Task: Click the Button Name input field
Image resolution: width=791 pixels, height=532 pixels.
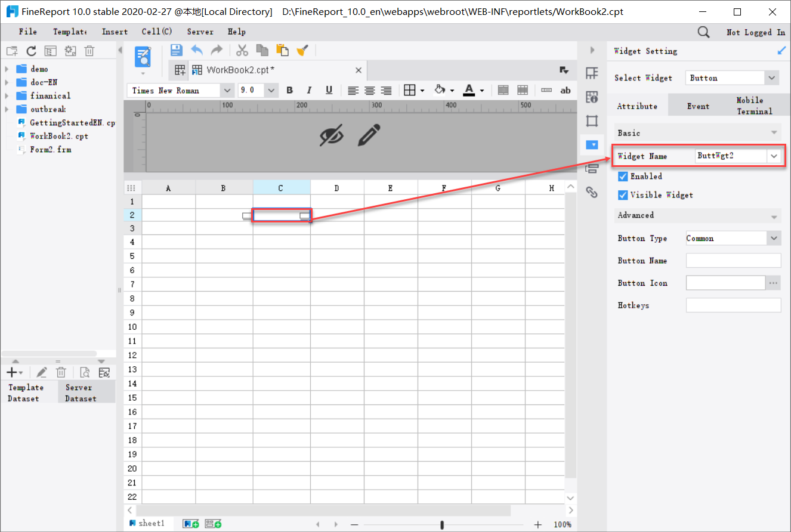Action: click(733, 261)
